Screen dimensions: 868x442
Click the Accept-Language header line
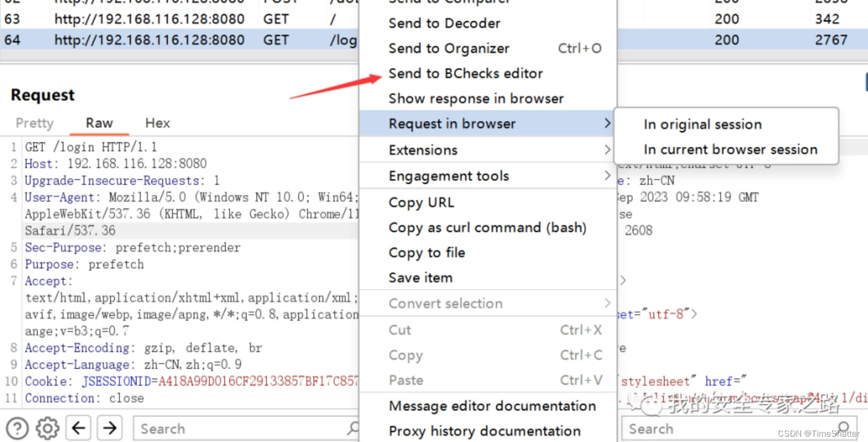pyautogui.click(x=133, y=364)
